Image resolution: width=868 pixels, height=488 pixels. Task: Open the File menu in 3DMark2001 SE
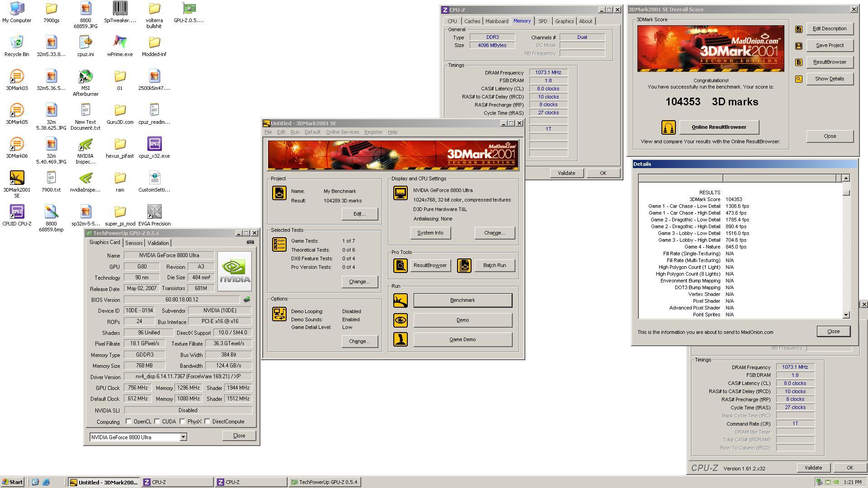click(x=268, y=132)
